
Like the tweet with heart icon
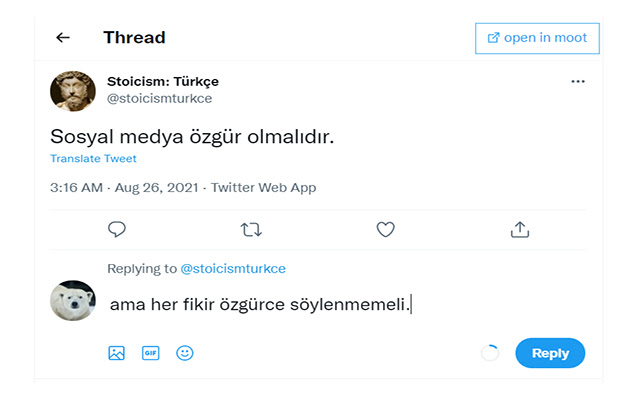pos(385,229)
